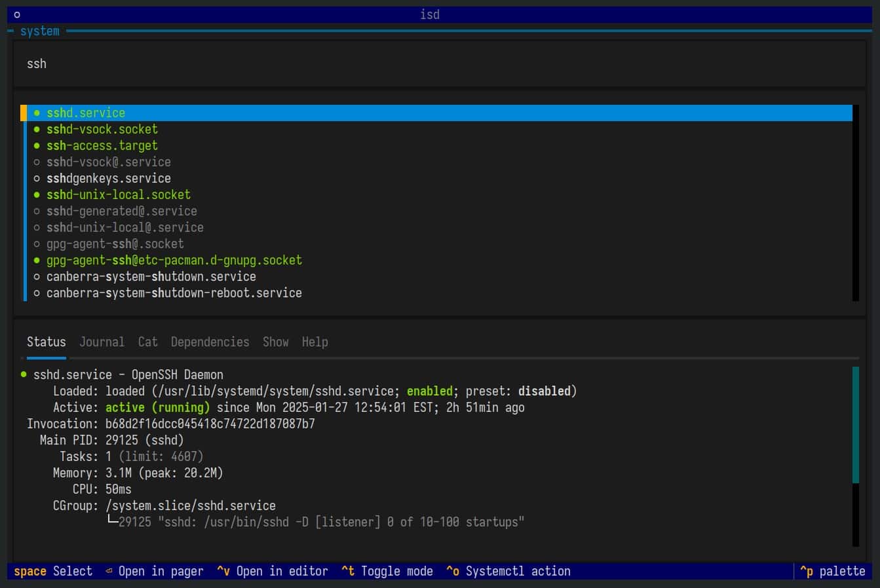Screen dimensions: 880x588
Task: Activate Toggle mode in the footer bar
Action: click(x=389, y=571)
